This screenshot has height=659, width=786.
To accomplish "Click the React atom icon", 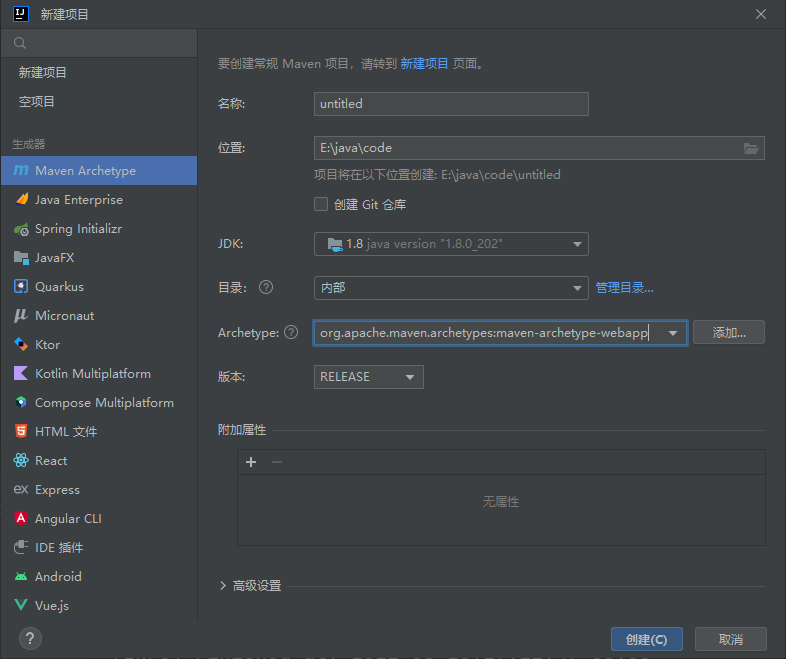I will coord(21,460).
